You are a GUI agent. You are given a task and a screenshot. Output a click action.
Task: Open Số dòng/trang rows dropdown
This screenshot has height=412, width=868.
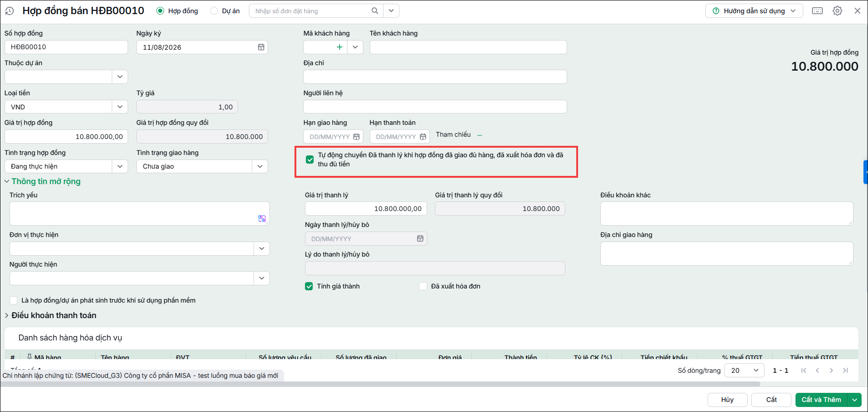click(744, 371)
